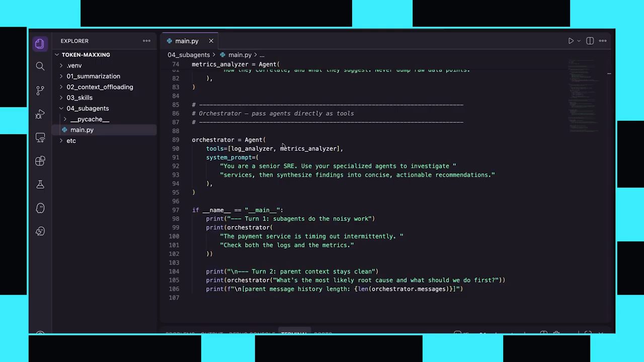Open the lightning-bolt ghost panel in activity bar
The image size is (644, 362).
coord(40,231)
